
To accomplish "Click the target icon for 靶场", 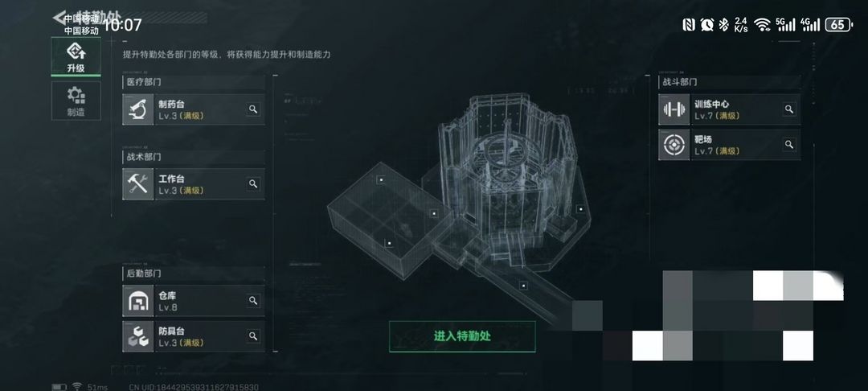I will coord(674,145).
